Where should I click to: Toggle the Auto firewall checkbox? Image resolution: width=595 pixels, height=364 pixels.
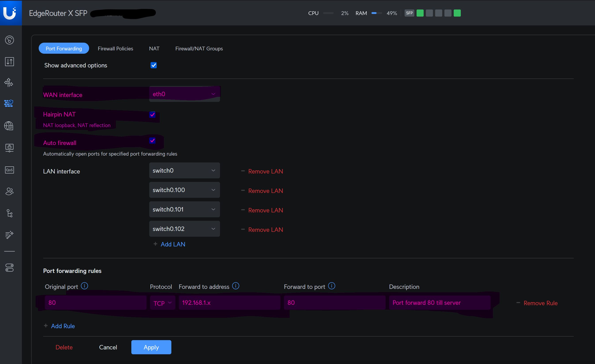[152, 141]
